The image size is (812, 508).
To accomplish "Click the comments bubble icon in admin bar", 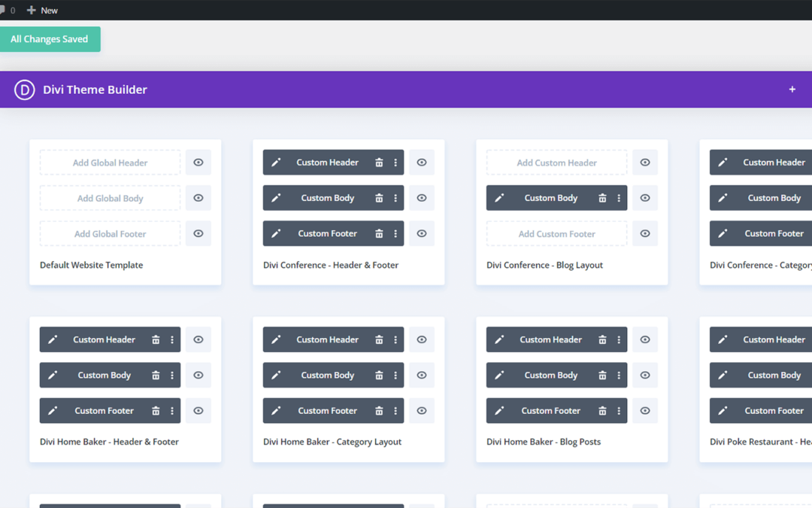I will click(4, 11).
